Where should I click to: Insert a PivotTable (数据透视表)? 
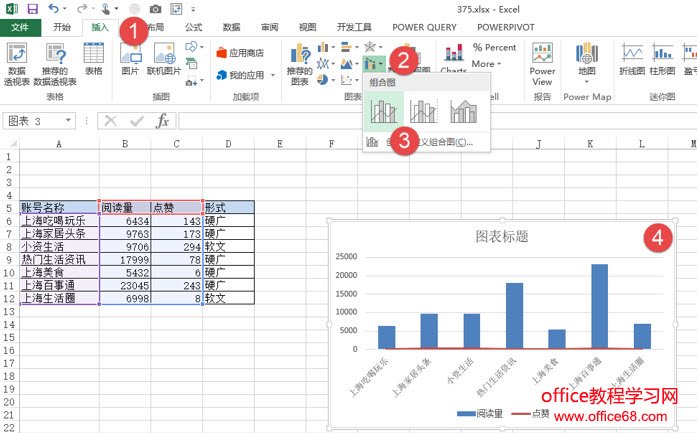pyautogui.click(x=17, y=64)
